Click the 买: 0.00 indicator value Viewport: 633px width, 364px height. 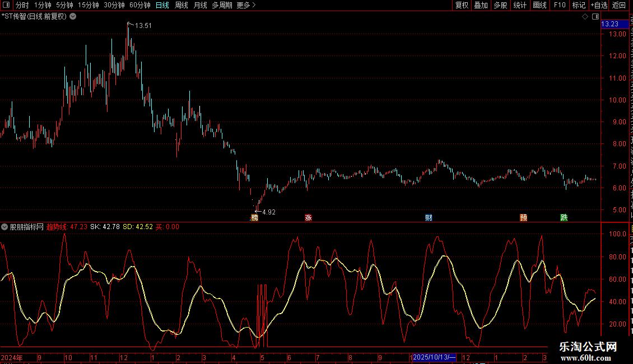point(167,227)
